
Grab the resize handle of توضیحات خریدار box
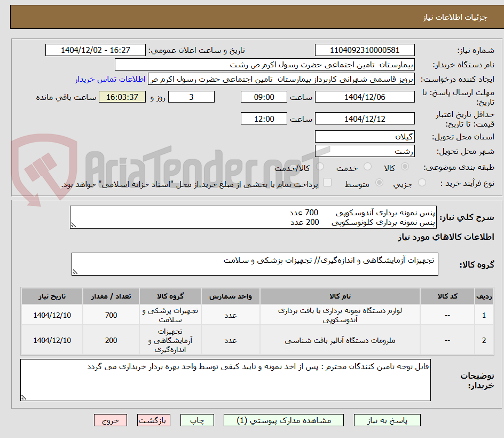pos(24,397)
